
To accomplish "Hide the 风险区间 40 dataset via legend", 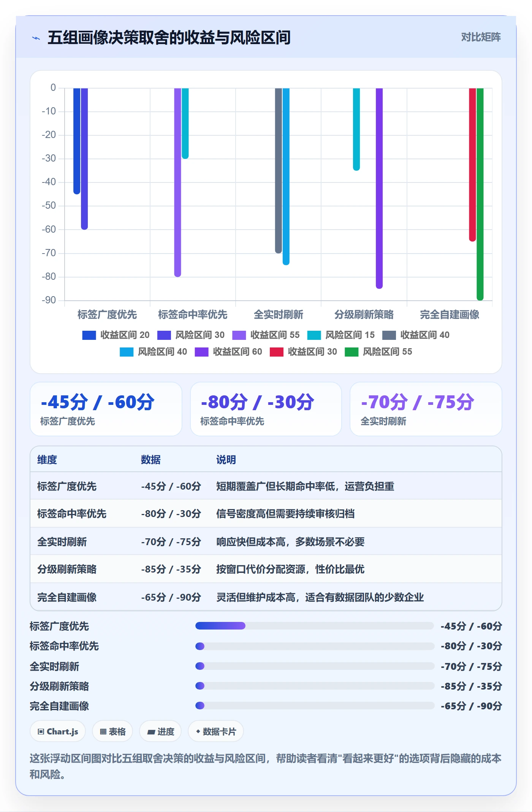I will coord(154,352).
